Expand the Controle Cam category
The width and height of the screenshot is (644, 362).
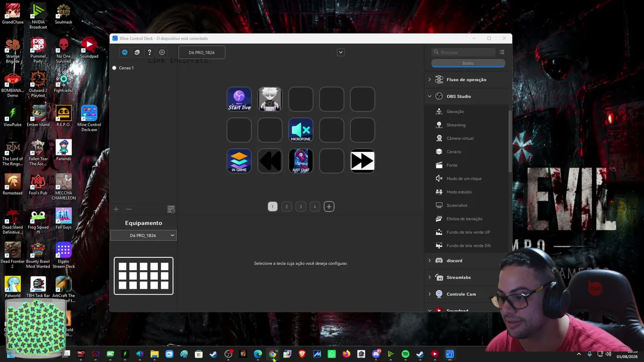pyautogui.click(x=430, y=294)
